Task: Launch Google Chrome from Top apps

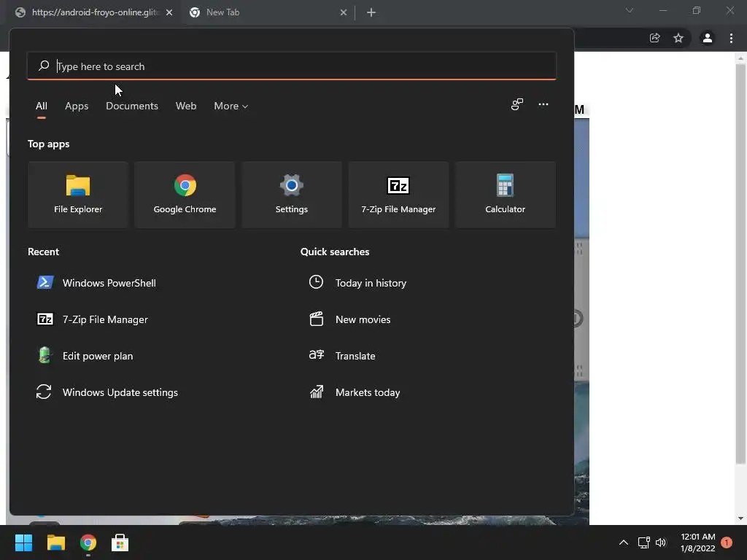Action: (185, 195)
